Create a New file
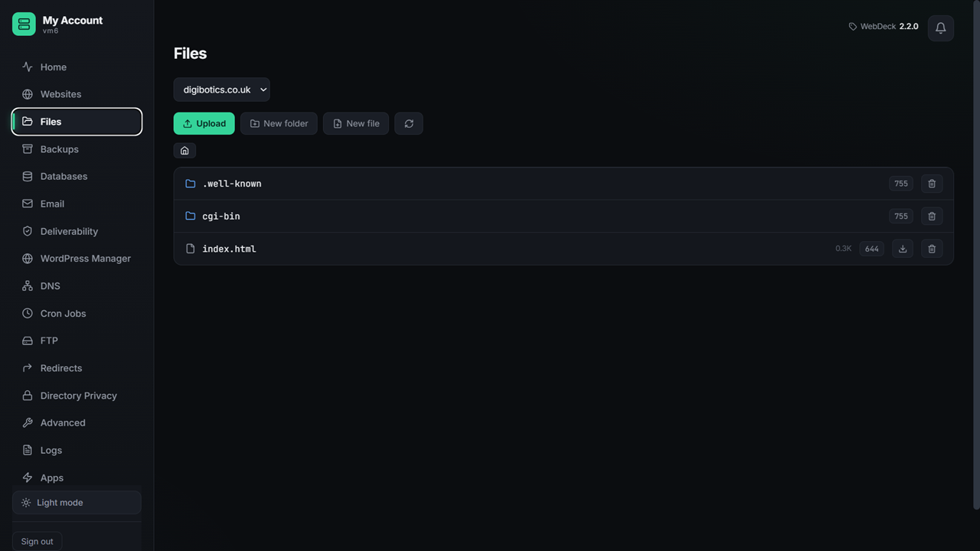 point(356,123)
